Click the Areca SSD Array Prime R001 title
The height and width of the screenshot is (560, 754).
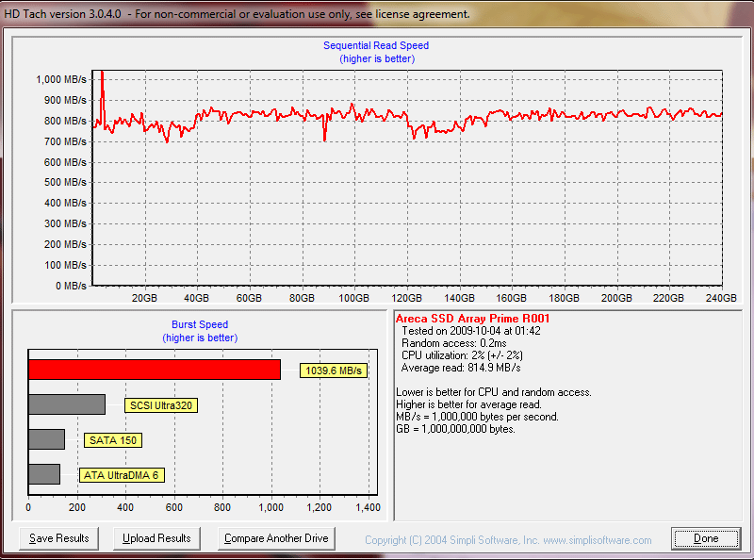[472, 319]
